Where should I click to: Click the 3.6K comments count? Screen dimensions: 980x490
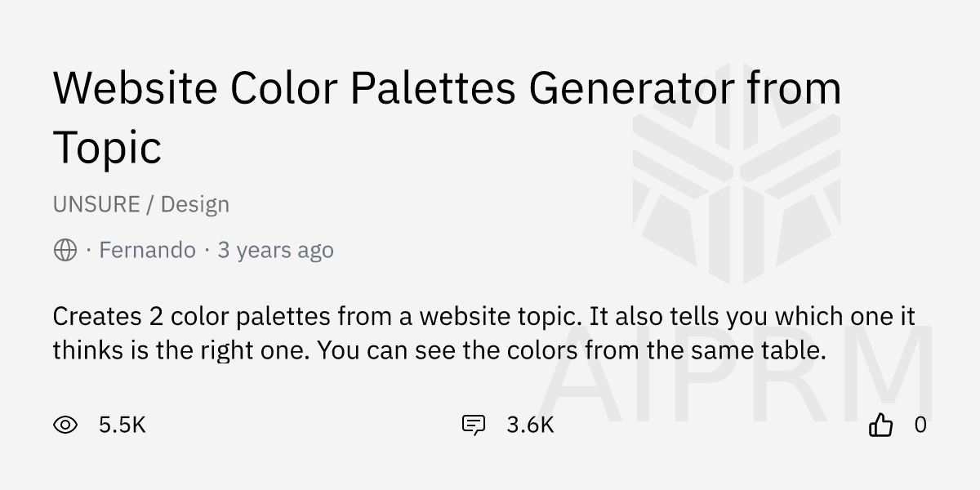click(x=530, y=425)
